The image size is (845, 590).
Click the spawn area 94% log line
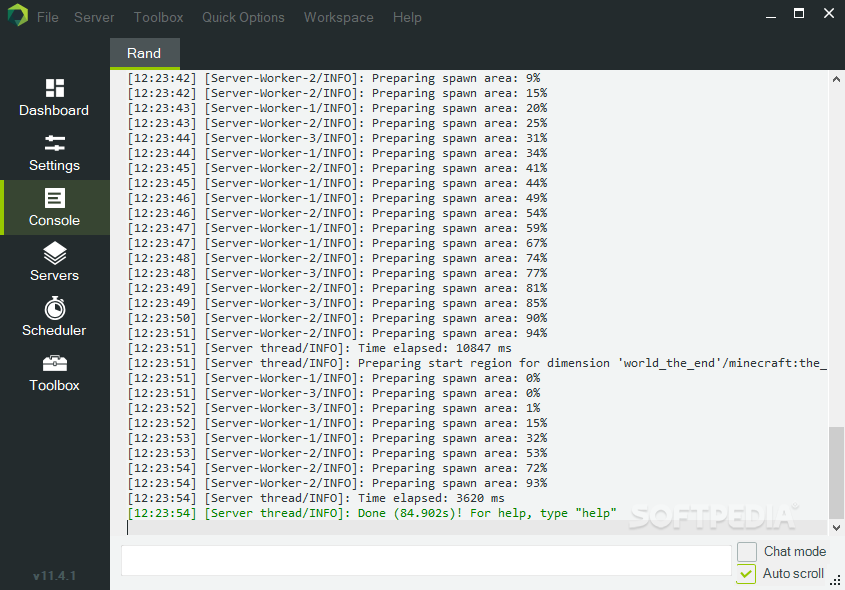(337, 333)
